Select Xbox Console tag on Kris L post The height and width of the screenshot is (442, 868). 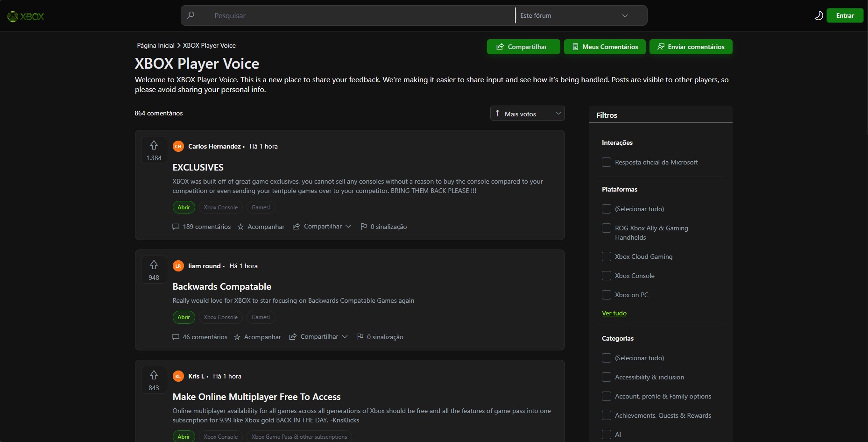220,437
